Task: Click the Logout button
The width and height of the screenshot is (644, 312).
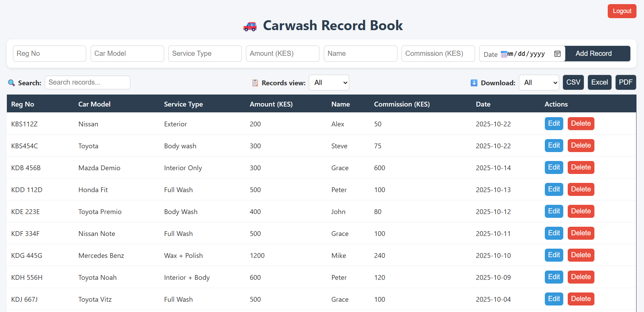Action: pos(622,11)
